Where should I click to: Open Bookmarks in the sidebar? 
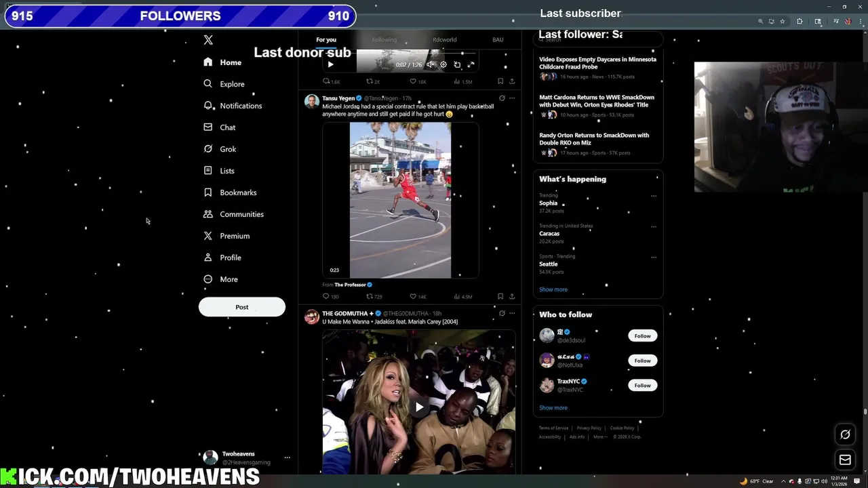click(230, 192)
